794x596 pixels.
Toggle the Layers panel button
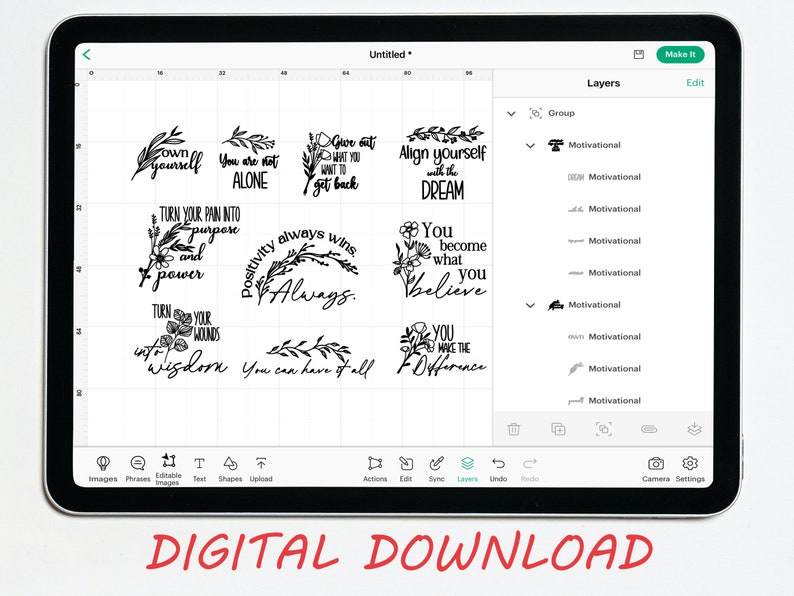point(467,468)
